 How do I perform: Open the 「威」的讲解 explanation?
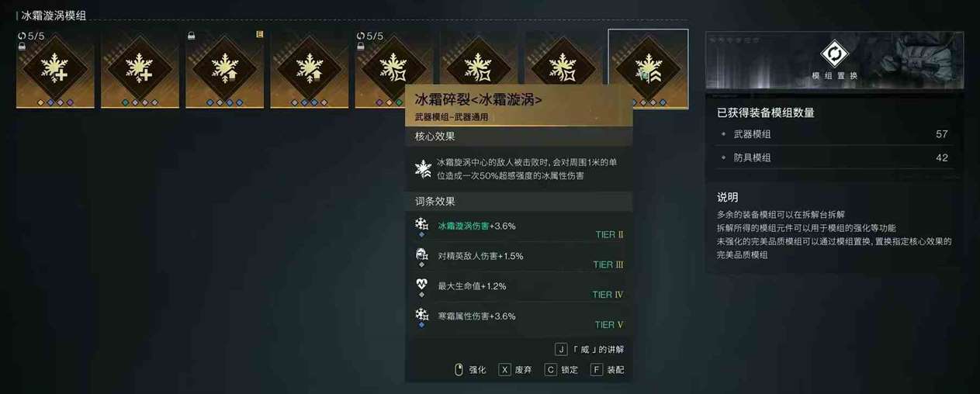590,350
